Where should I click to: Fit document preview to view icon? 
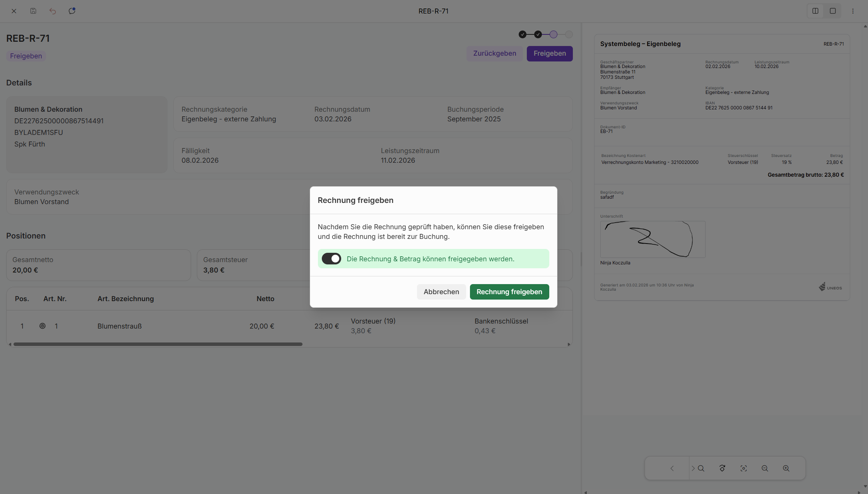tap(743, 468)
